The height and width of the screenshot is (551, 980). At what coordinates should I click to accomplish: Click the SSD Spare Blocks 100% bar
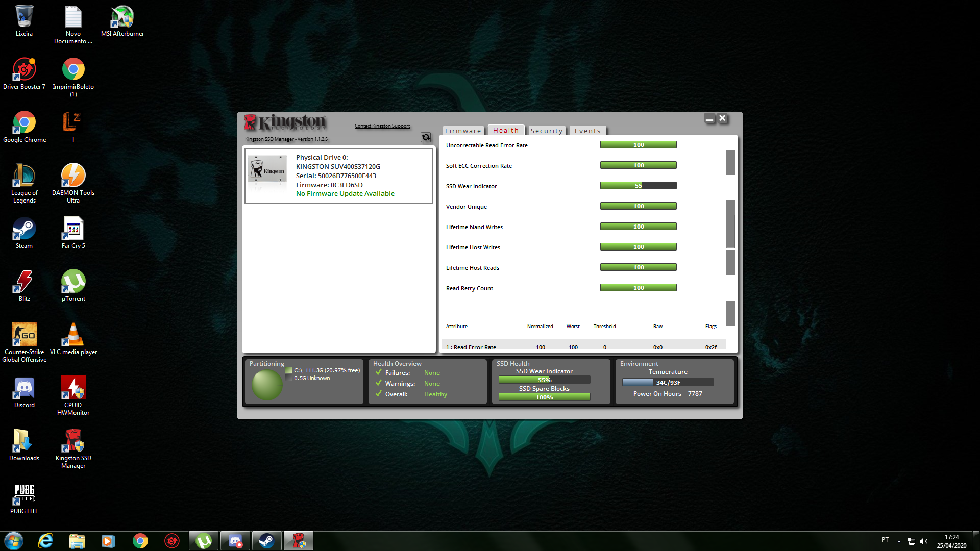(545, 397)
